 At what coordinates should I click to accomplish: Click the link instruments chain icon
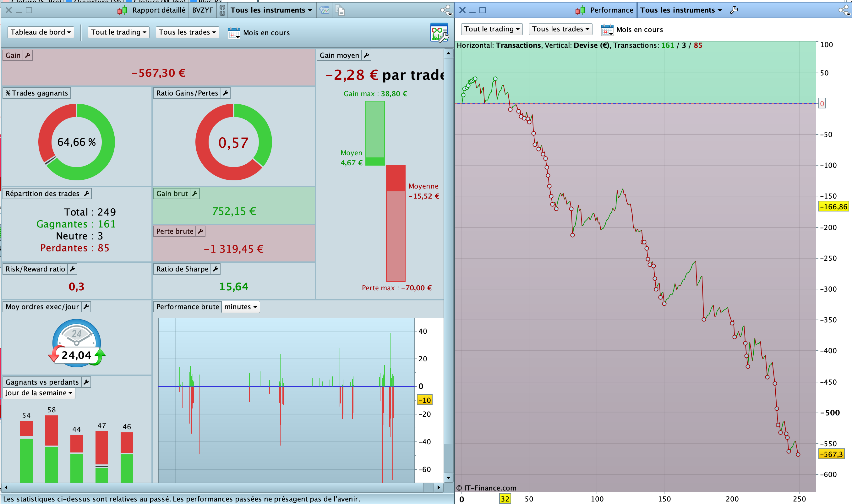222,10
